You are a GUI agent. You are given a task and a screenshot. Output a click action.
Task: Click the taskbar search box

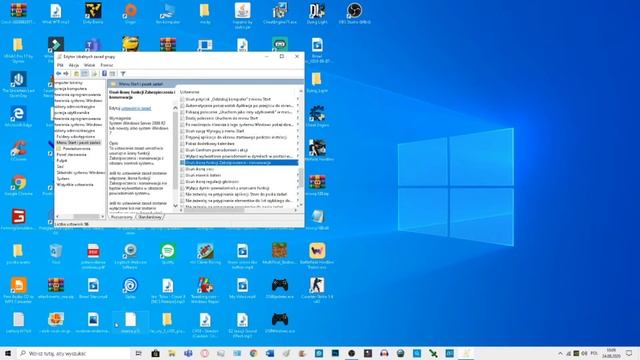[73, 353]
